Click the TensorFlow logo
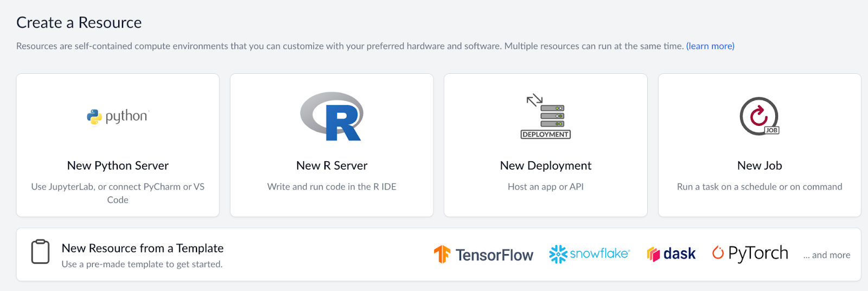 click(x=483, y=254)
